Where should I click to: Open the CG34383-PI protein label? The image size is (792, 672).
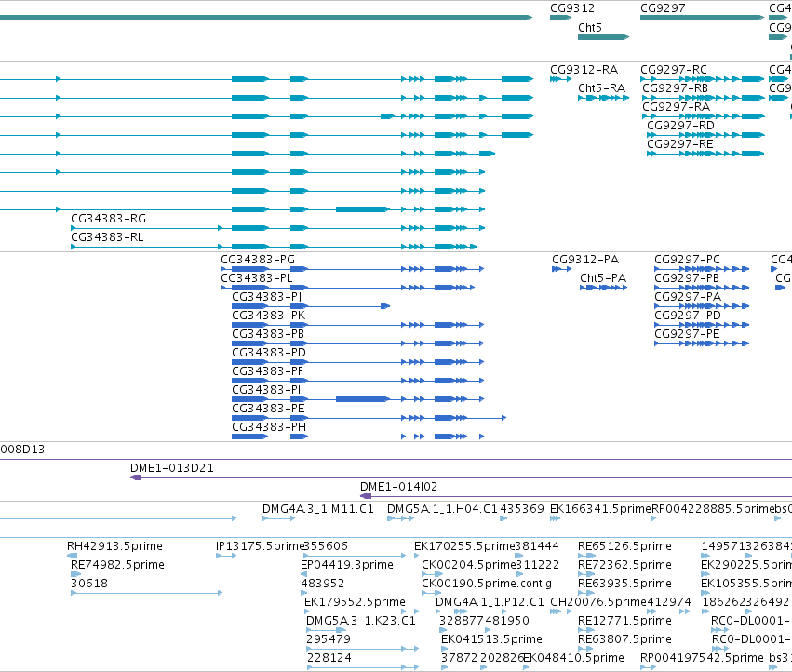click(266, 390)
